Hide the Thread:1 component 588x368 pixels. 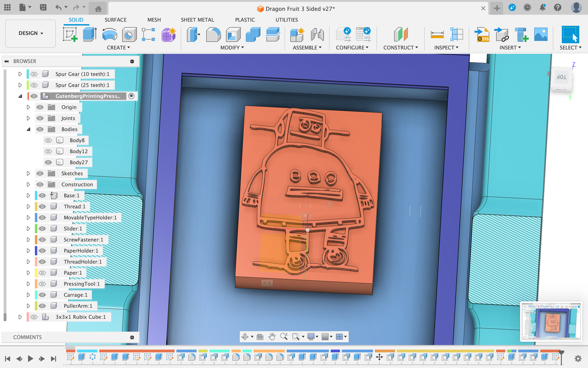[x=42, y=207]
